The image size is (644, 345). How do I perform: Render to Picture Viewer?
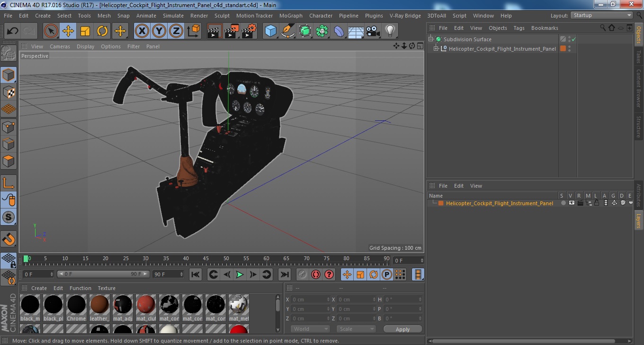(x=232, y=31)
